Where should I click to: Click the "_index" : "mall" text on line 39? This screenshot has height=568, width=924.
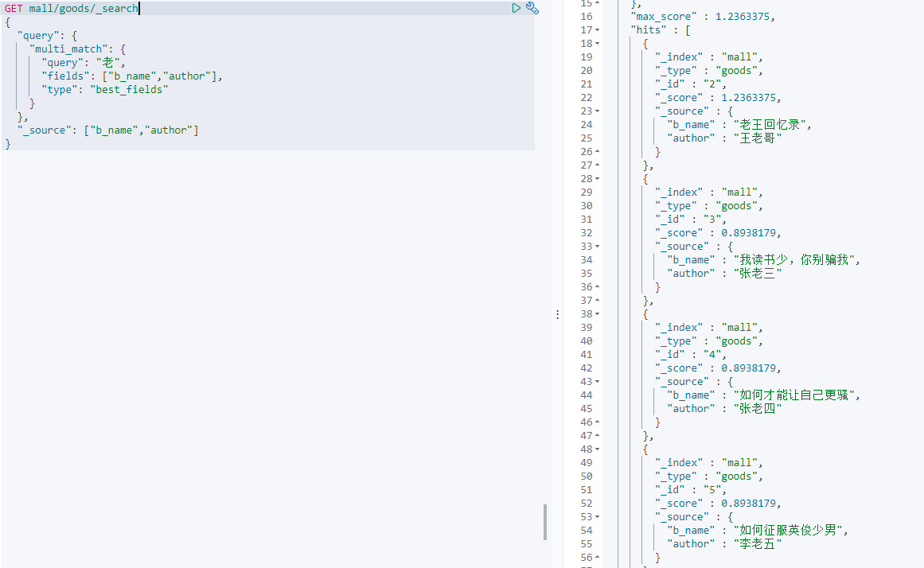click(x=709, y=328)
